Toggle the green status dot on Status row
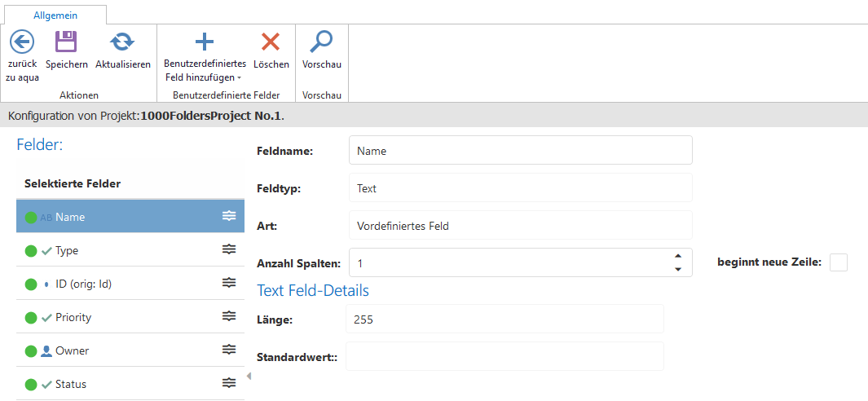The image size is (868, 401). click(x=31, y=385)
